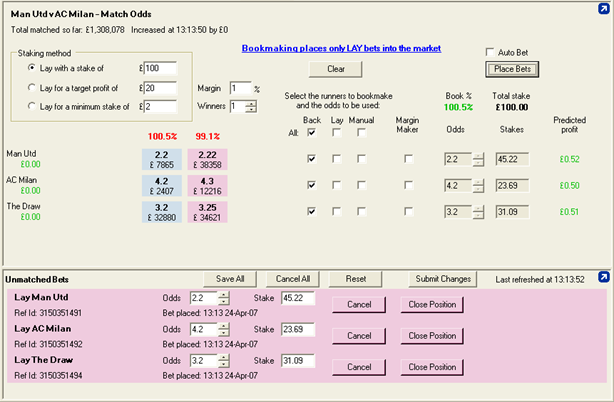Screen dimensions: 614x402
Task: Pop out the Unmatched Bets panel arrow icon
Action: click(603, 277)
